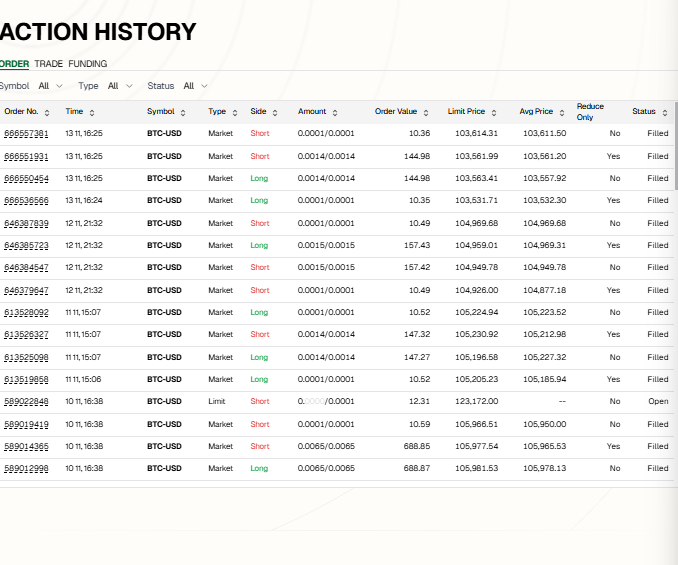
Task: View order 613526327 details
Action: (x=26, y=335)
